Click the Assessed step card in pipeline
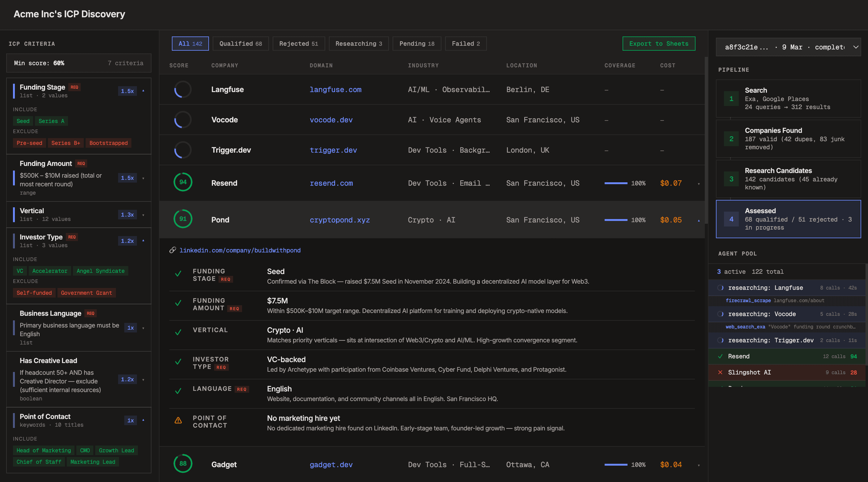The height and width of the screenshot is (482, 868). [x=788, y=219]
